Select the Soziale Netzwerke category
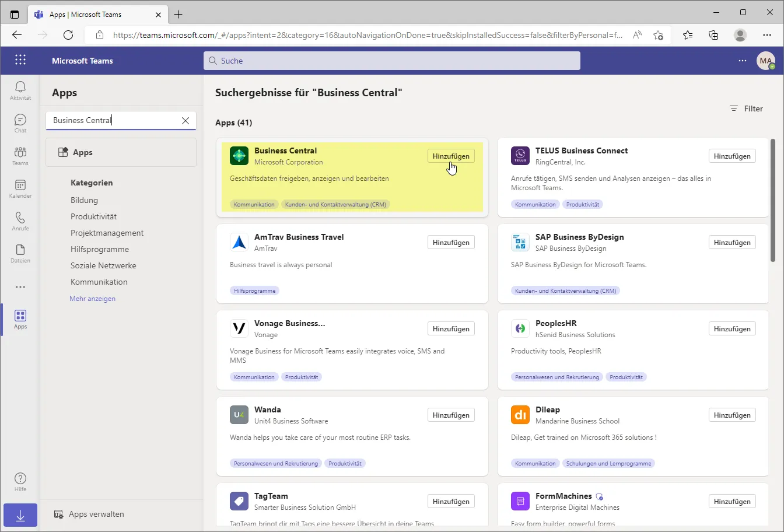 (103, 265)
